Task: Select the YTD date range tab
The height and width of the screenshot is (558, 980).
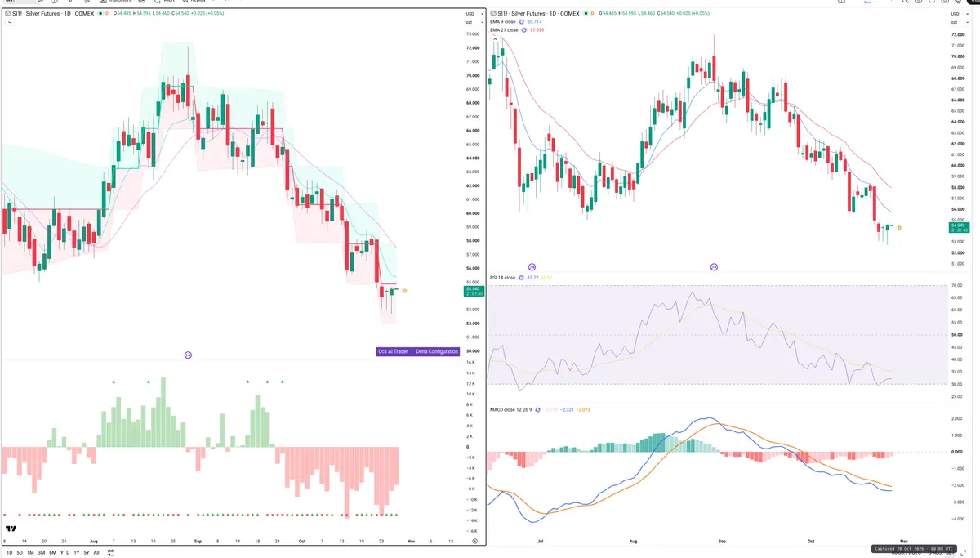Action: click(65, 553)
